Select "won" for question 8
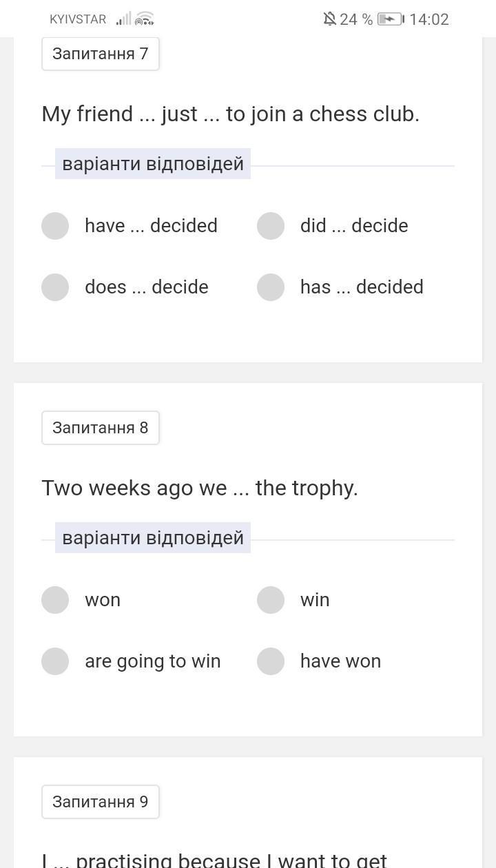Screen dimensions: 496x868 (55, 600)
